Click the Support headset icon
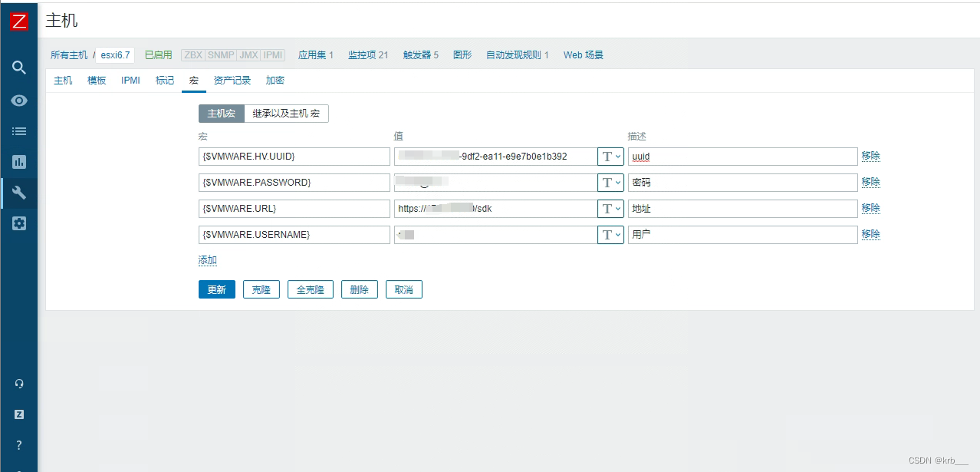 [x=19, y=384]
